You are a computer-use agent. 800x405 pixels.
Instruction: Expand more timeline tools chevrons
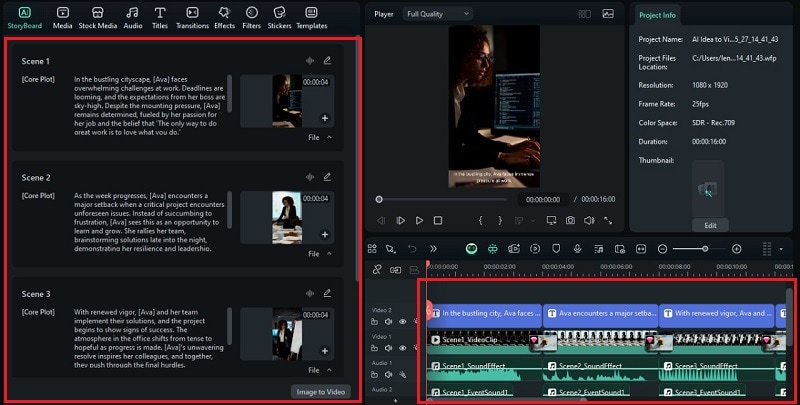(433, 248)
